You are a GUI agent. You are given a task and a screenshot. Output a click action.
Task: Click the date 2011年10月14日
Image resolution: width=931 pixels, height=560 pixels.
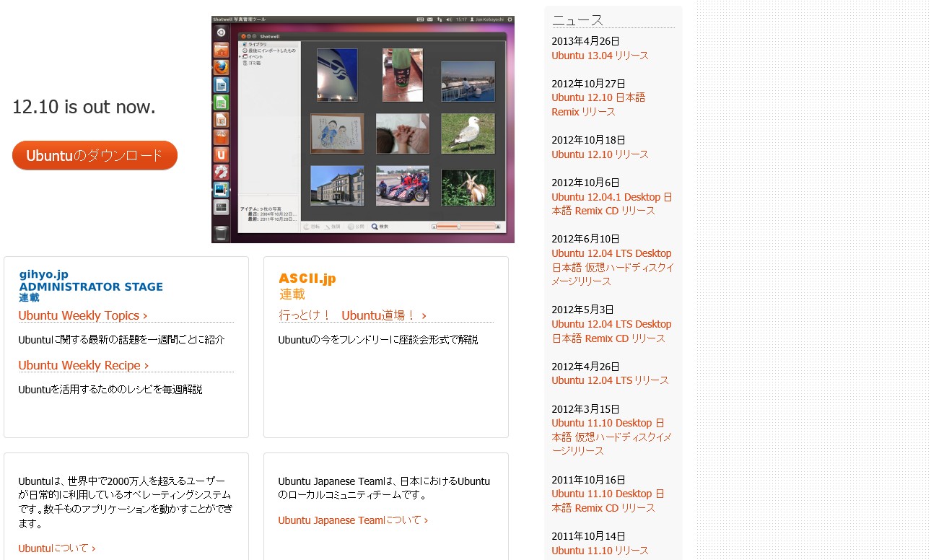(x=588, y=536)
